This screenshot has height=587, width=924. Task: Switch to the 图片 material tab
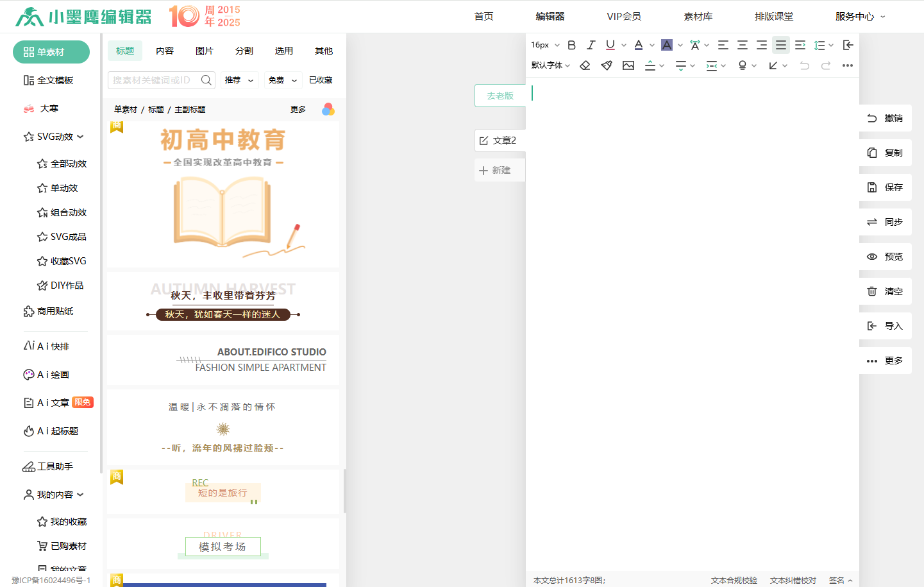[204, 50]
